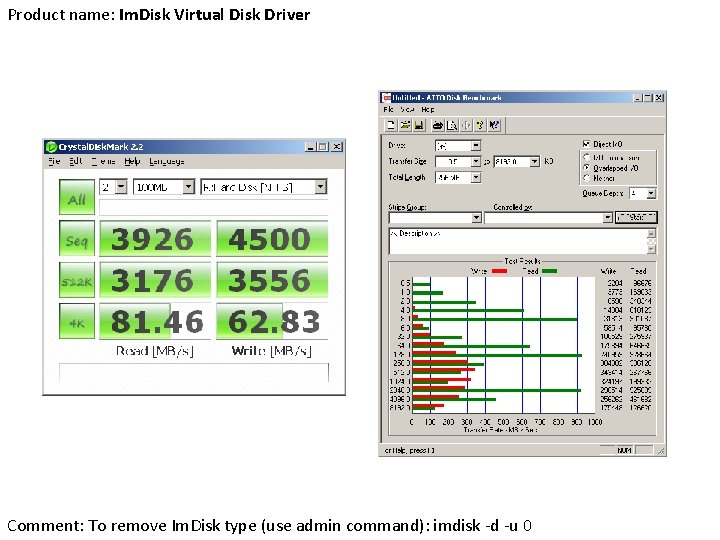Select the Neither radio button

point(586,178)
